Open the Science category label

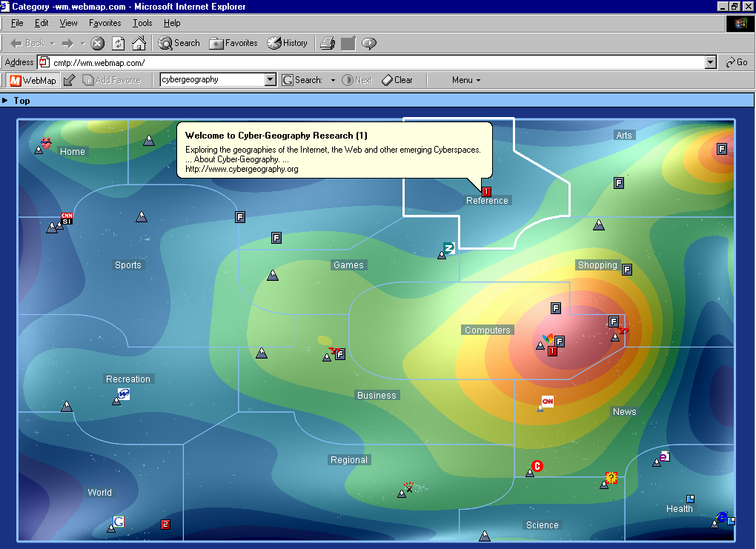[x=543, y=525]
